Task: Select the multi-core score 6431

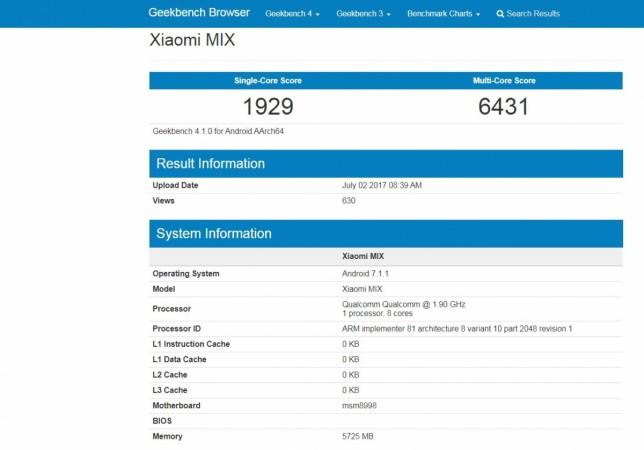Action: 503,106
